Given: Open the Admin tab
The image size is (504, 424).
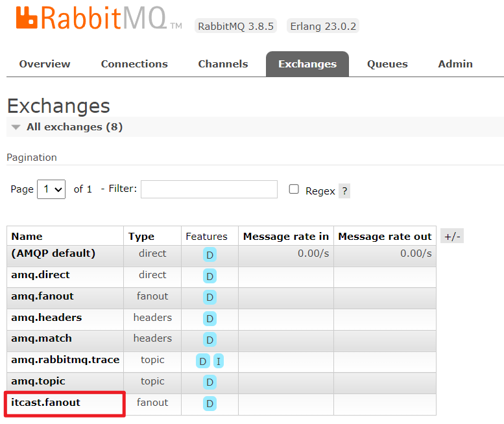Looking at the screenshot, I should point(455,64).
